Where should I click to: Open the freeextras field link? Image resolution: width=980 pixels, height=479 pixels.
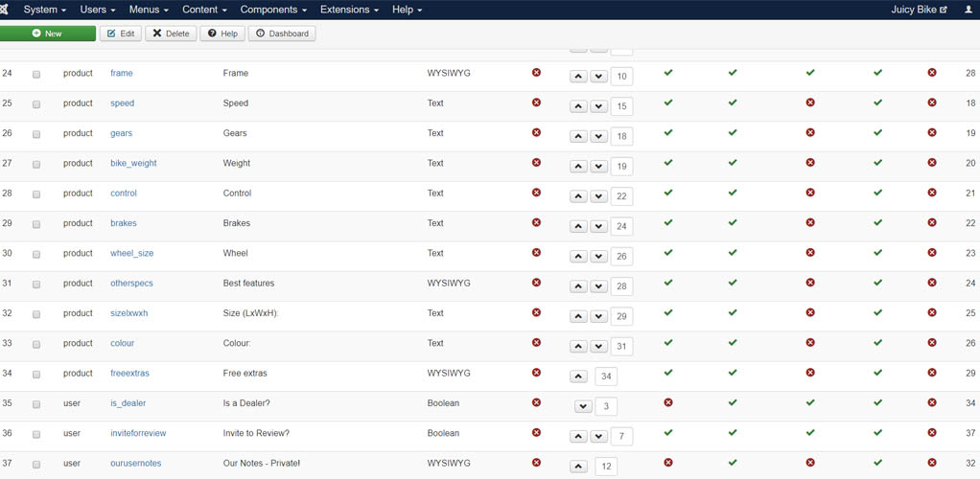129,373
